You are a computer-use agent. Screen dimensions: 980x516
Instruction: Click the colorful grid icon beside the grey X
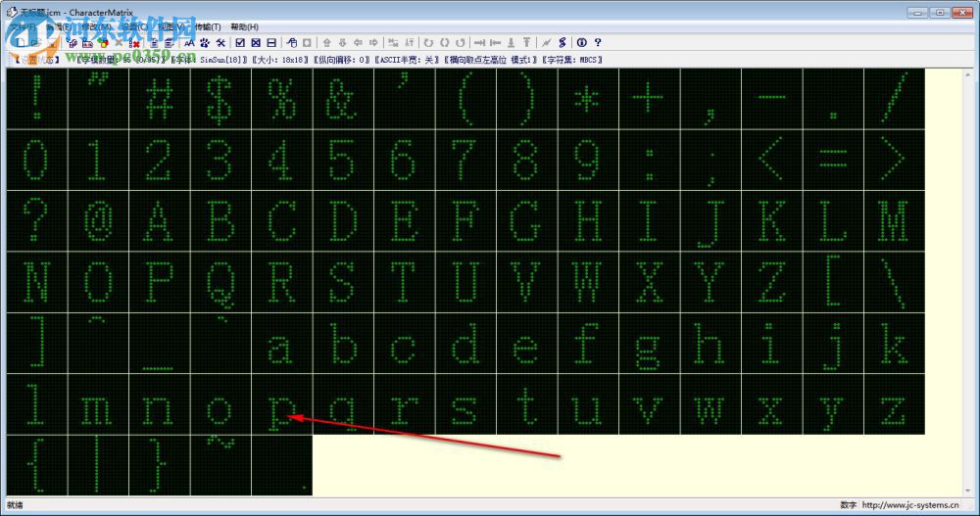point(103,42)
